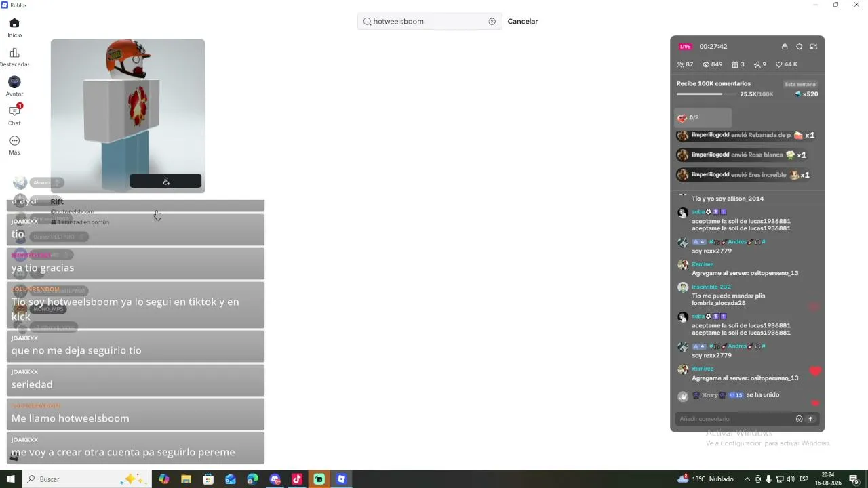Open the Más menu in sidebar

14,145
